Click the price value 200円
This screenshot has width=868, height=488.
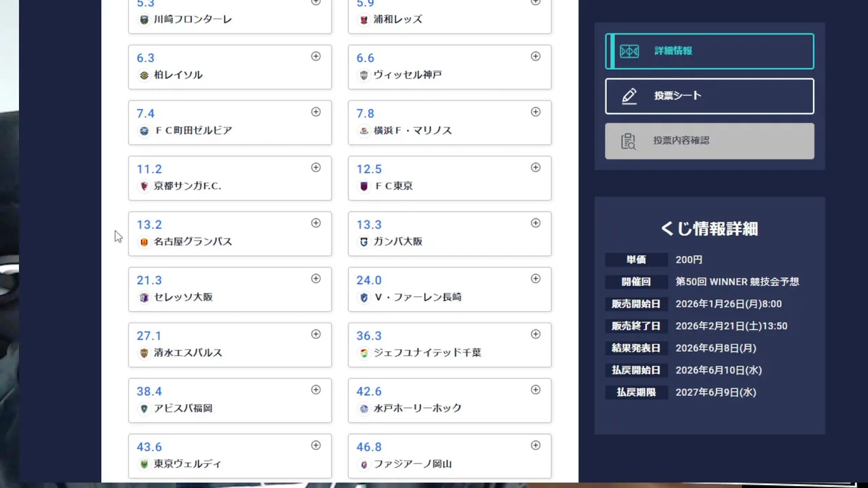689,260
